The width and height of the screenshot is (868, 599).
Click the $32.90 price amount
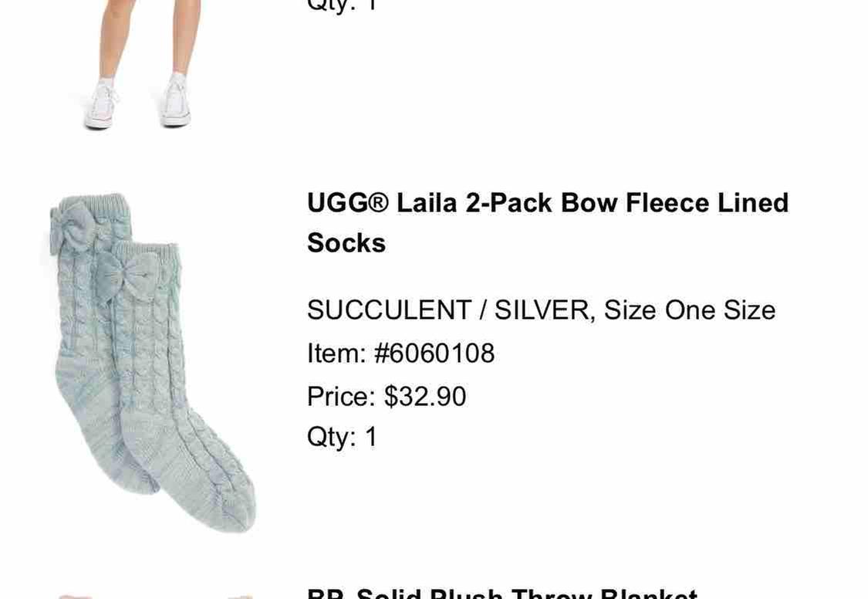point(426,397)
